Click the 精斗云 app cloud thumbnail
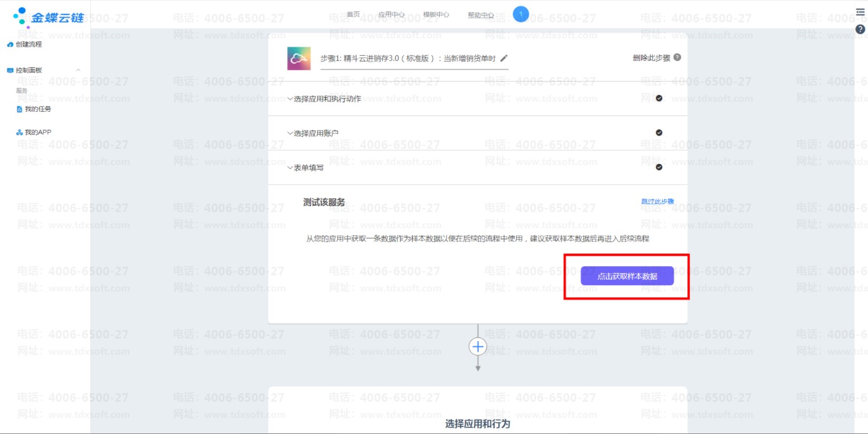Viewport: 868px width, 434px height. pyautogui.click(x=299, y=59)
